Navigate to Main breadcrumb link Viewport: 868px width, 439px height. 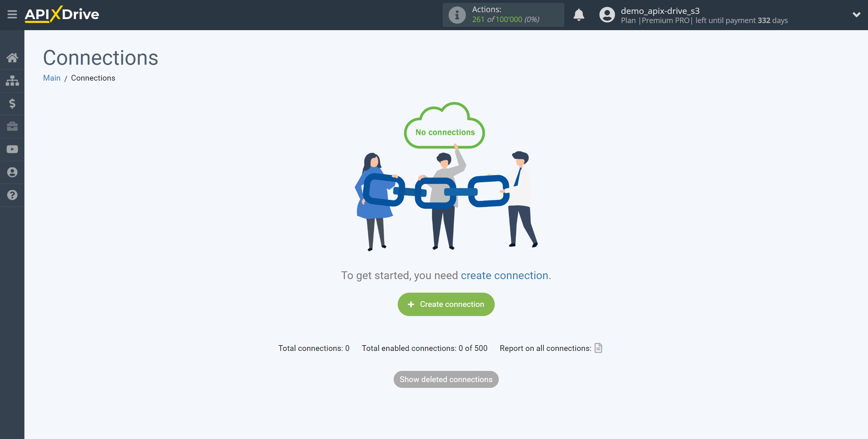click(52, 78)
